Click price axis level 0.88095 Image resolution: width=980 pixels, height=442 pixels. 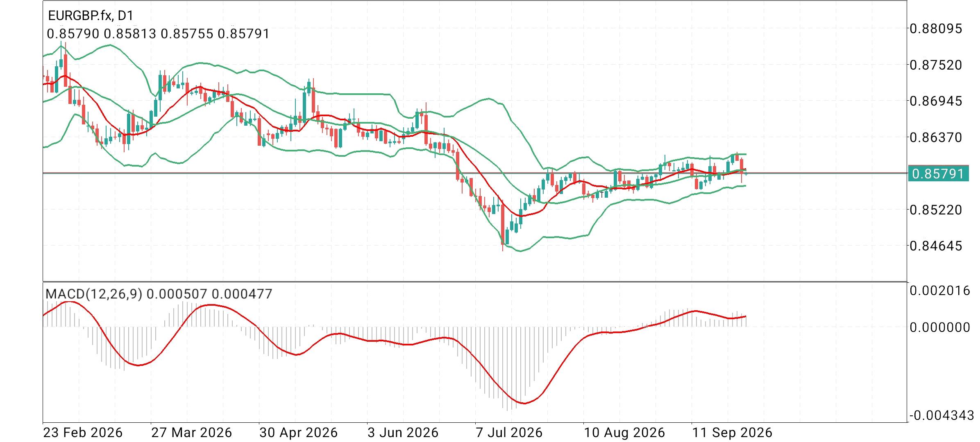[x=936, y=29]
